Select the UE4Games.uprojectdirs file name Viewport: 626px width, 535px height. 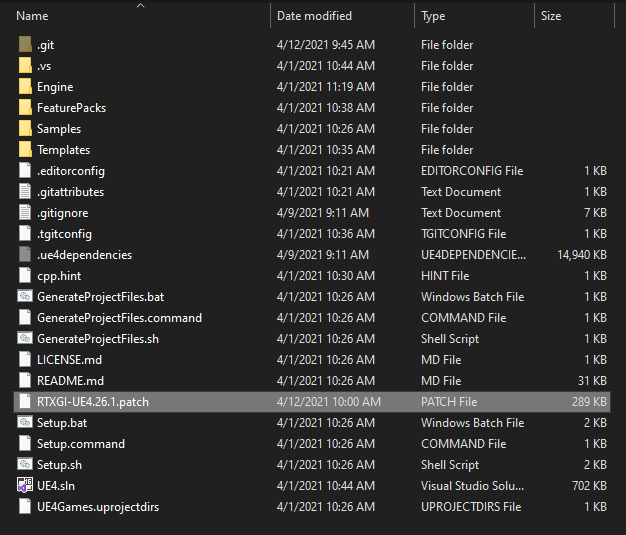(x=98, y=507)
